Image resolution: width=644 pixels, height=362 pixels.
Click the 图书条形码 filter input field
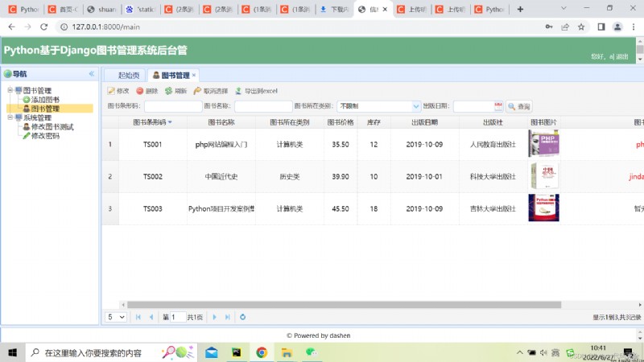173,106
